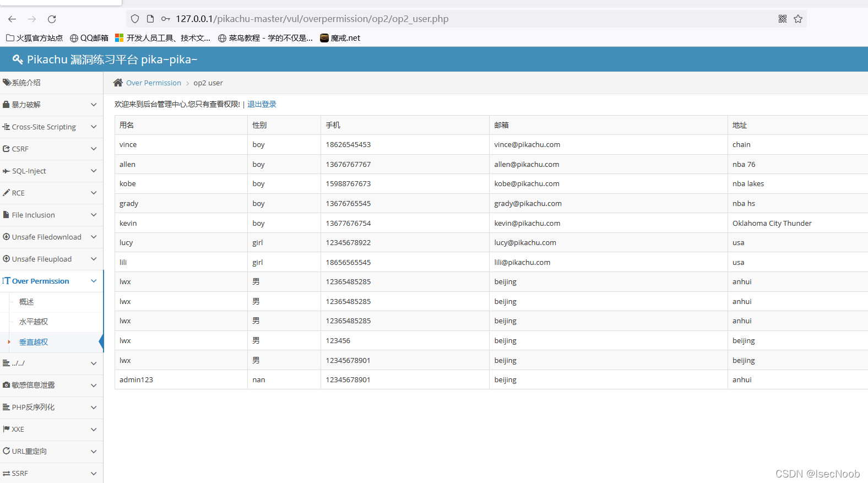This screenshot has height=483, width=868.
Task: Go back with the browser back arrow
Action: 12,19
